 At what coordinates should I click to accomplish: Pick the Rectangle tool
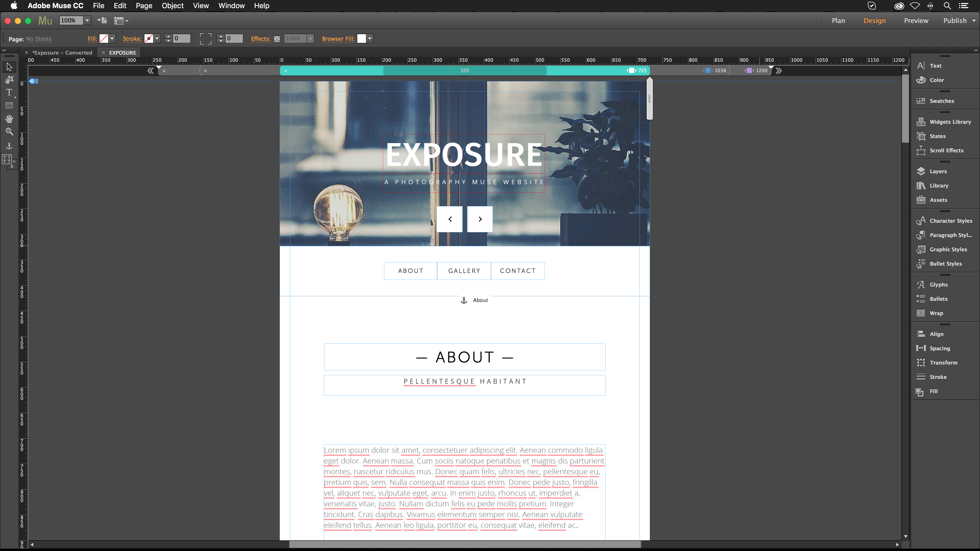click(9, 105)
